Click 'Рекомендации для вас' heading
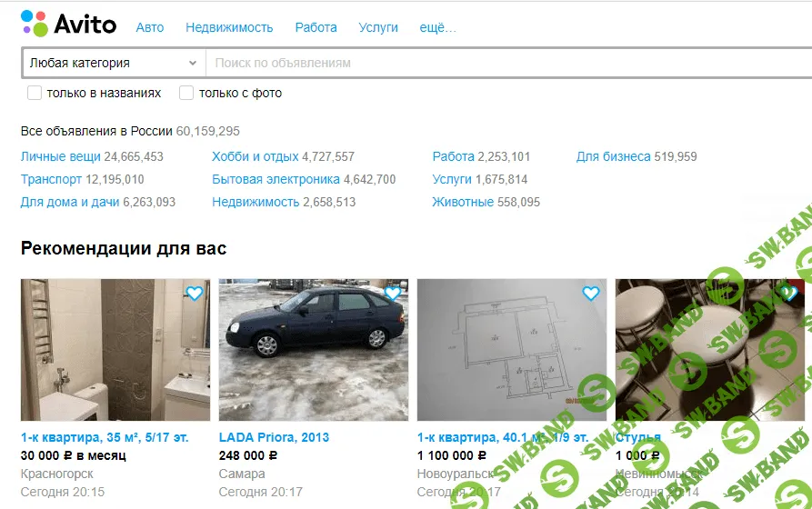 pos(124,248)
